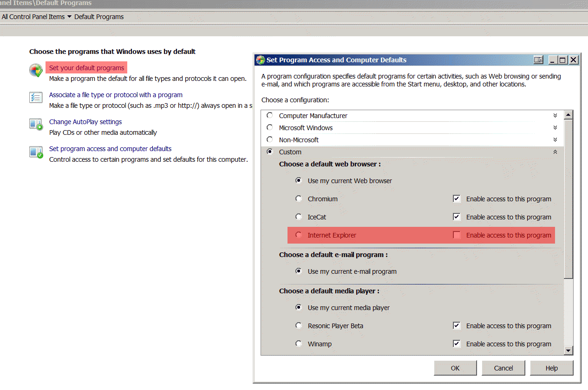
Task: Toggle Enable access checkbox for IceCat
Action: [x=457, y=217]
